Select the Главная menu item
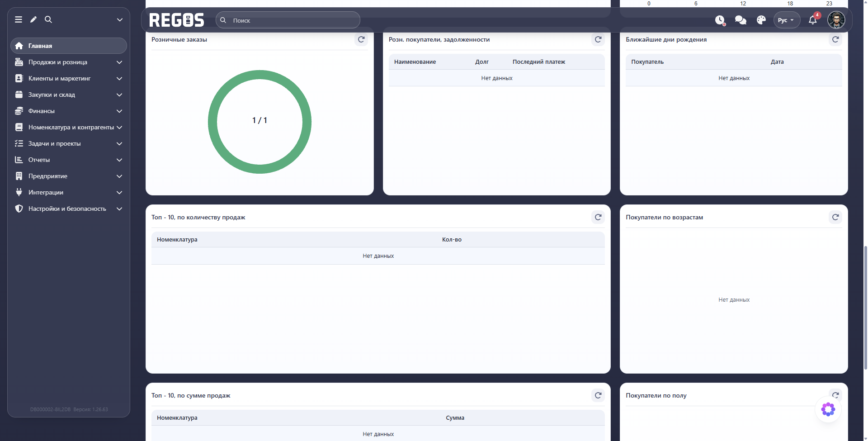This screenshot has width=868, height=441. coord(69,46)
